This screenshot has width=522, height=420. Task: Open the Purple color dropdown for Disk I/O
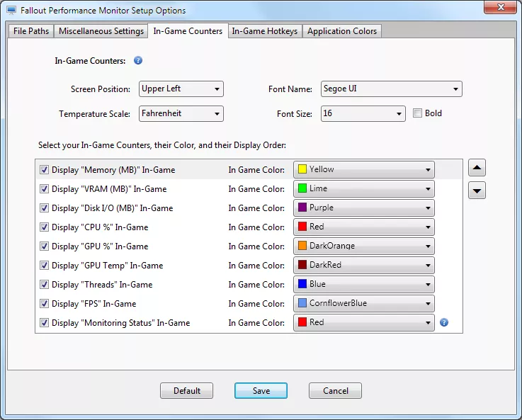click(364, 208)
